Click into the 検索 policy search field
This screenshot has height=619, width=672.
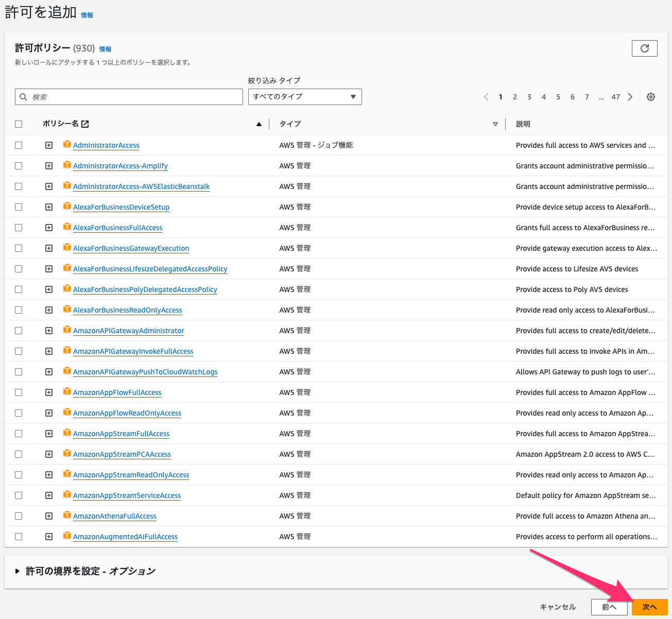pyautogui.click(x=129, y=97)
